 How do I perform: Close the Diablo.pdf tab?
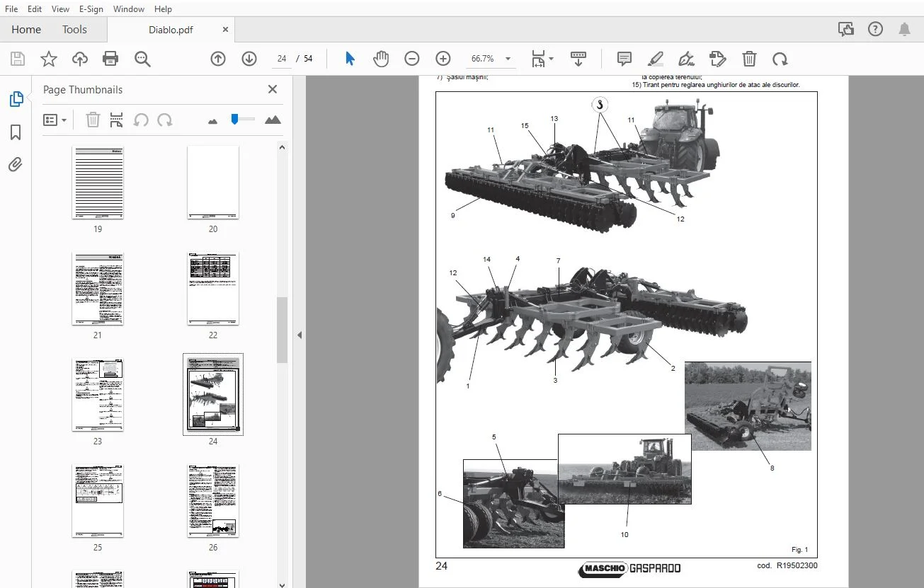pyautogui.click(x=225, y=30)
